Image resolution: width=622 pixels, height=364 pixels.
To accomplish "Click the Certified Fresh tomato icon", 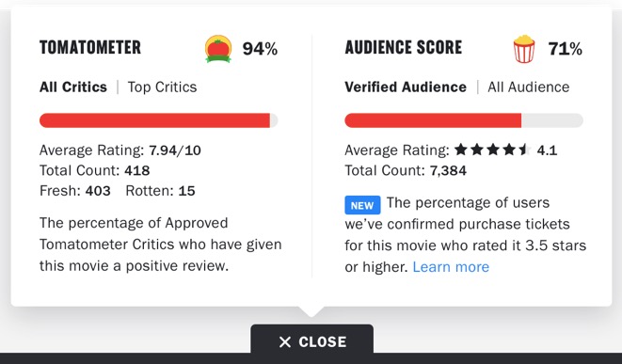I will pos(218,49).
